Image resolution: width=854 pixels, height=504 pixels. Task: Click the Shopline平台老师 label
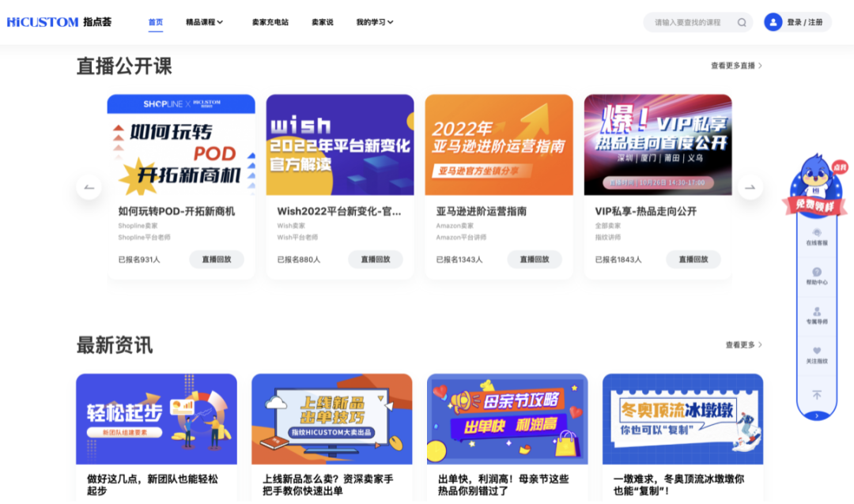pos(145,237)
